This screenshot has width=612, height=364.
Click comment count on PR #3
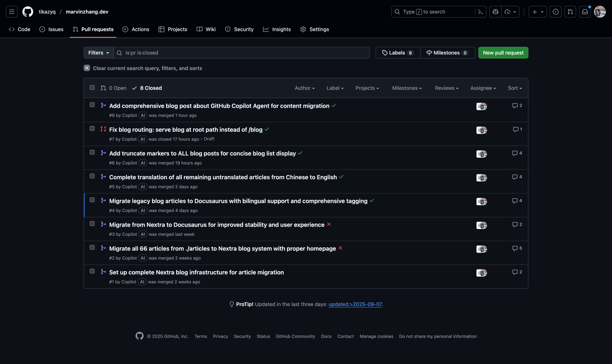click(517, 224)
